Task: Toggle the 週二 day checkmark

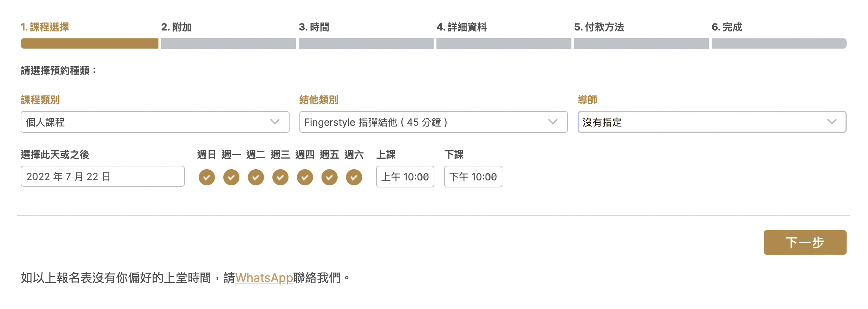Action: tap(256, 177)
